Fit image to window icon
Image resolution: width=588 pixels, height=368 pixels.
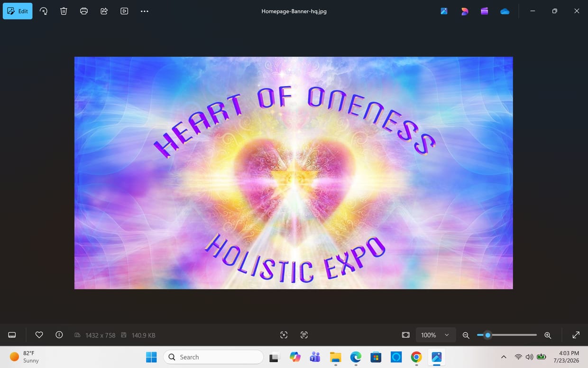point(406,335)
